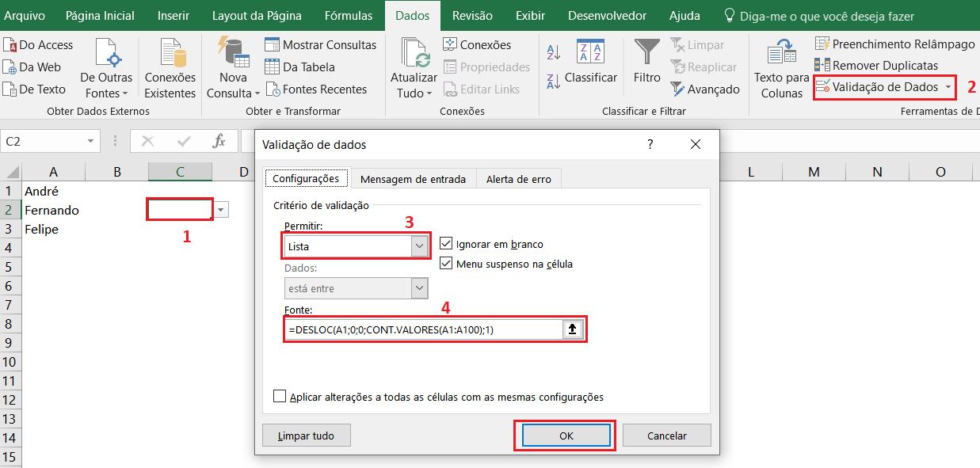
Task: Click the Classificar sort icon
Action: pos(591,53)
